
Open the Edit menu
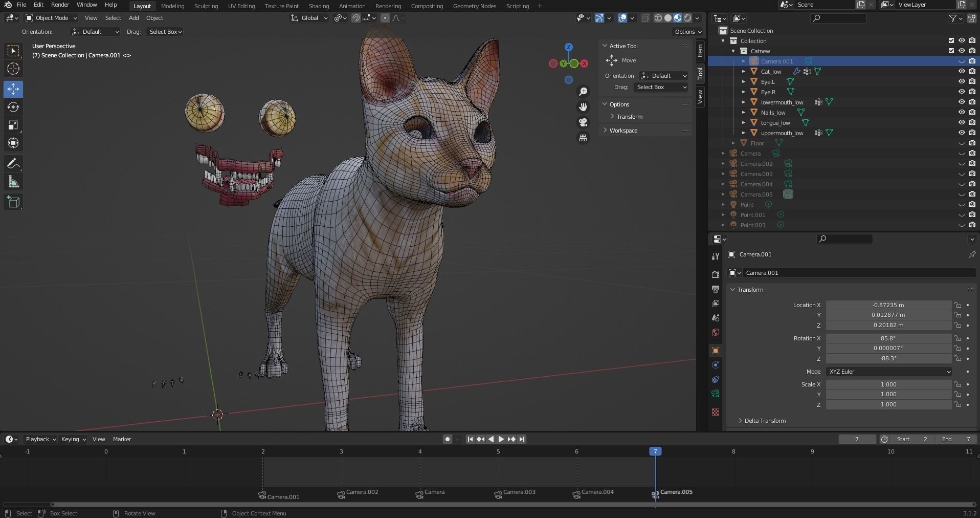click(38, 5)
